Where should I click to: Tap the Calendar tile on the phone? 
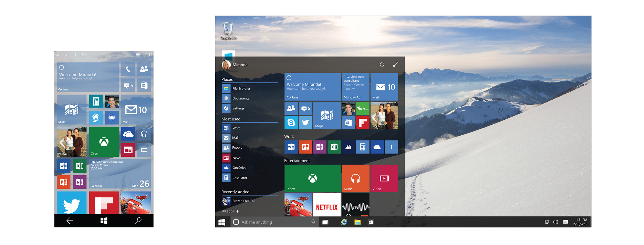(x=120, y=174)
